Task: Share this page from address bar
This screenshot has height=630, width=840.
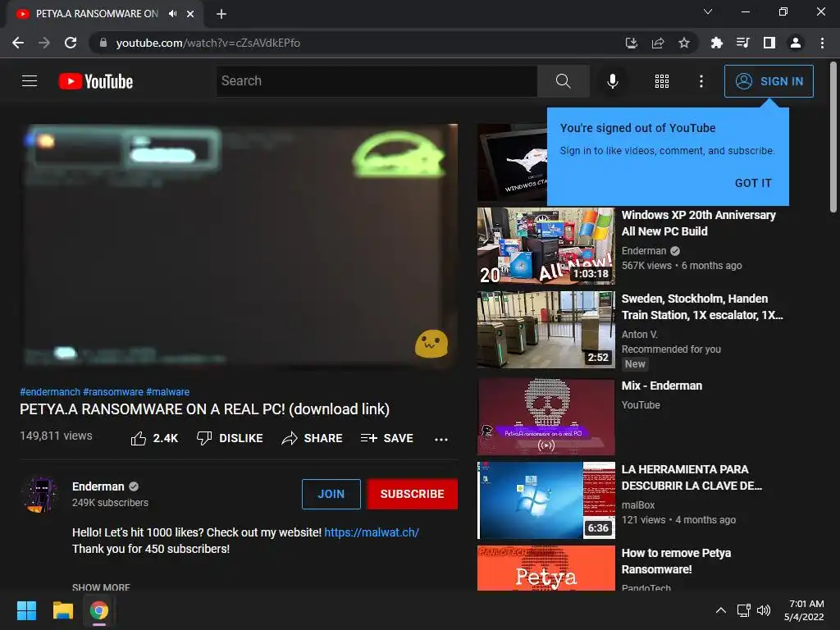Action: coord(658,43)
